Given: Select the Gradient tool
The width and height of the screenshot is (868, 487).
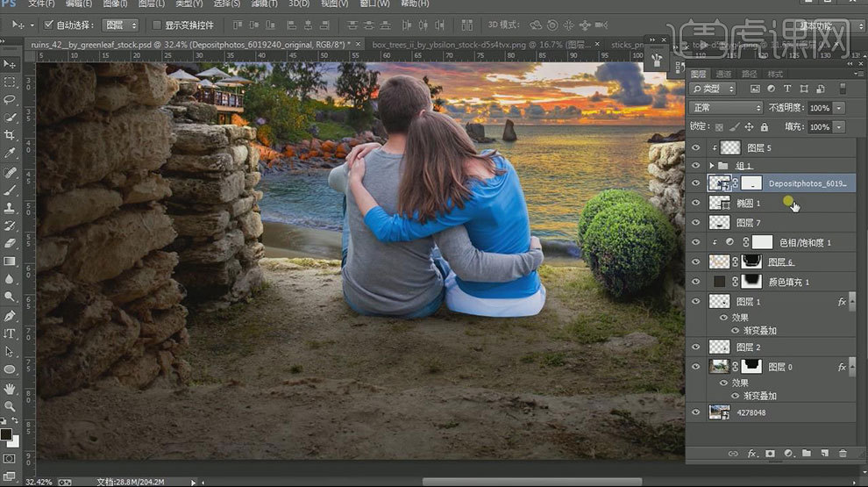Looking at the screenshot, I should (x=10, y=261).
